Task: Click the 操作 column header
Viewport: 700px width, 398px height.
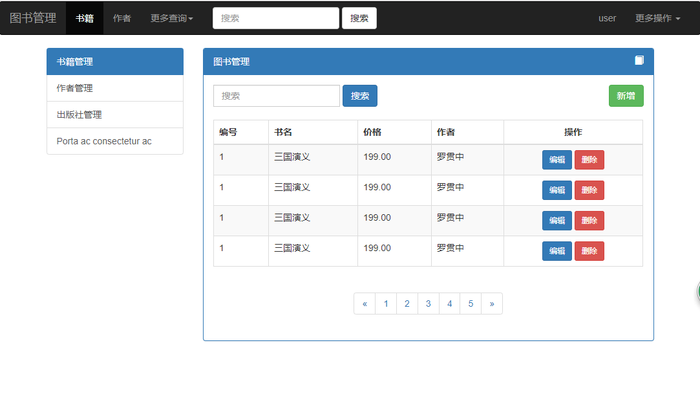Action: [x=573, y=132]
